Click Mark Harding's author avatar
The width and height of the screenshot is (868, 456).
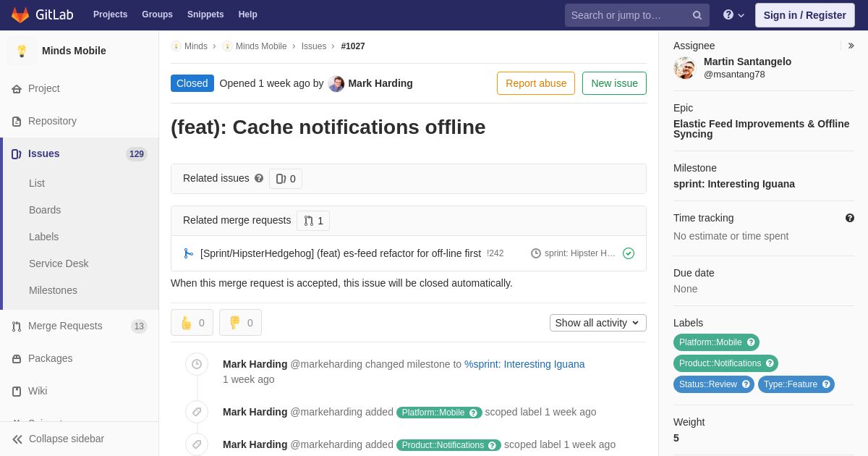[336, 83]
